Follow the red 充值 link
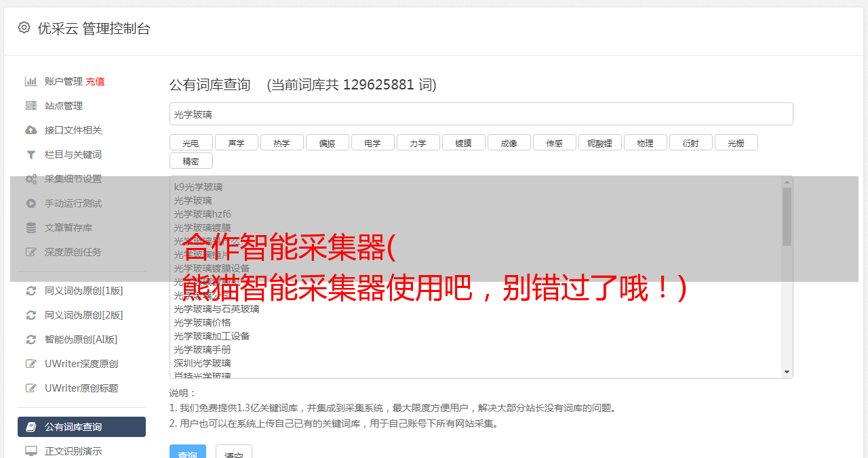 (x=95, y=81)
